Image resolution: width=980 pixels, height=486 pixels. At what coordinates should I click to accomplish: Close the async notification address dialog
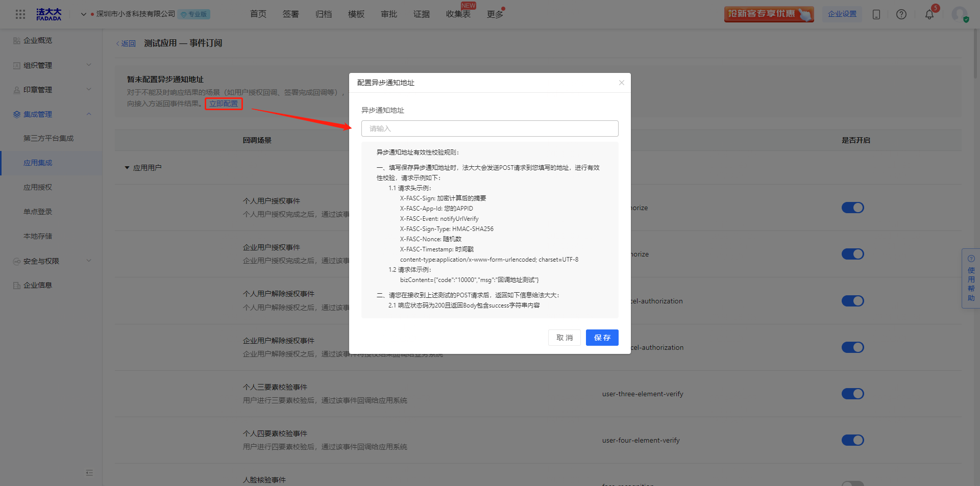click(621, 83)
